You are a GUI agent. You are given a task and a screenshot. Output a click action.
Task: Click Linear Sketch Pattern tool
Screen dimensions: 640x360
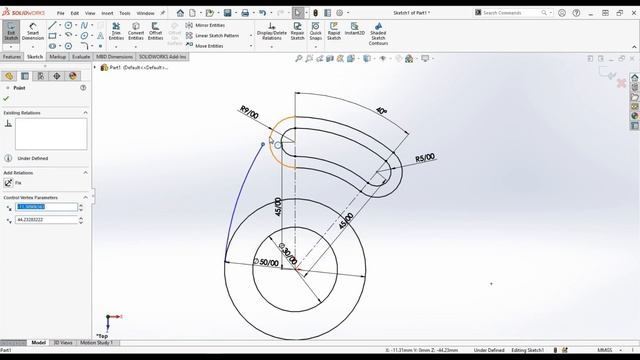(x=212, y=36)
